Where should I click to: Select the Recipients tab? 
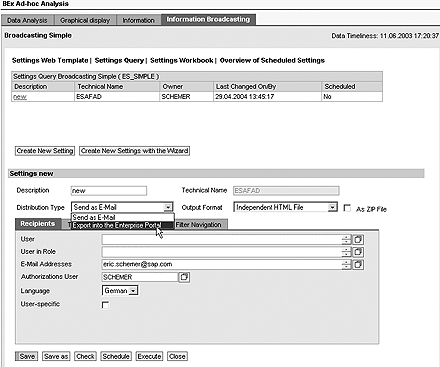[38, 224]
